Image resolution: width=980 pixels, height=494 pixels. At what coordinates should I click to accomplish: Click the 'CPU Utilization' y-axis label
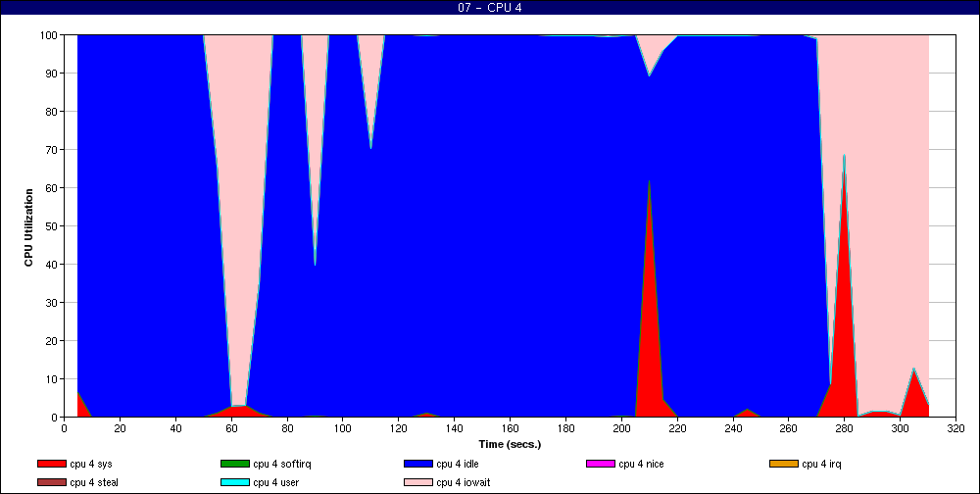point(28,227)
